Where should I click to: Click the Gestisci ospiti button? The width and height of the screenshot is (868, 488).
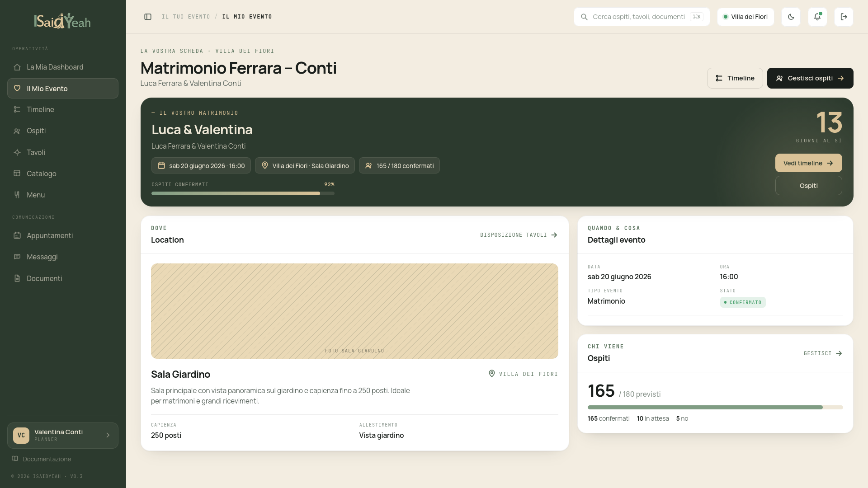pos(810,78)
